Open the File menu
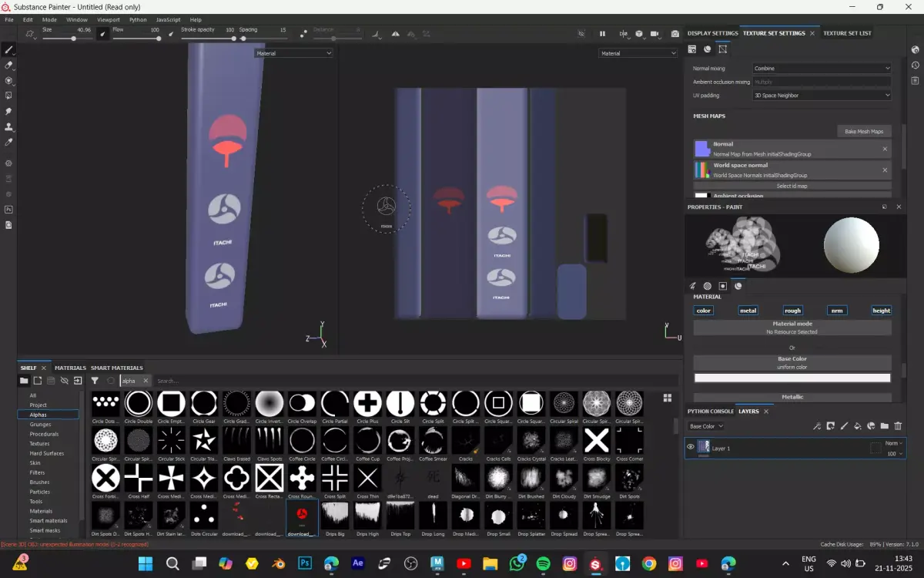The width and height of the screenshot is (924, 578). pyautogui.click(x=9, y=19)
